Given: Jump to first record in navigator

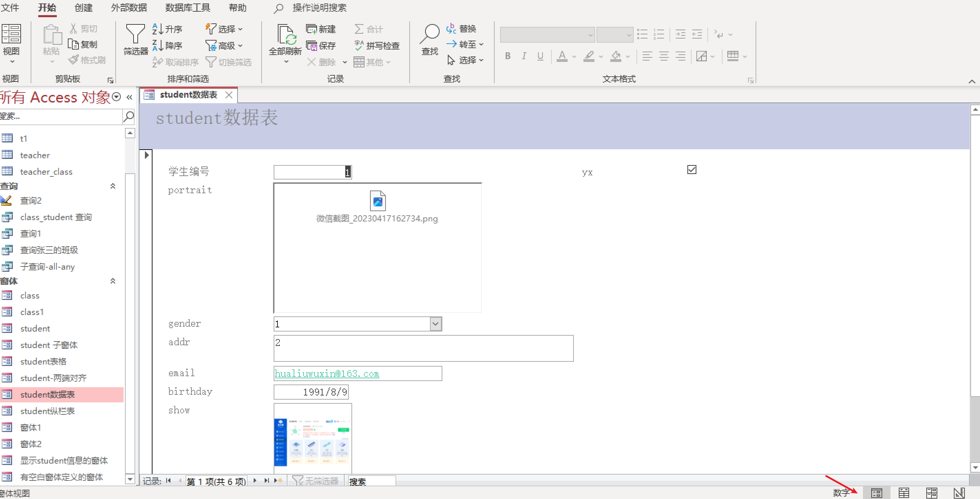Looking at the screenshot, I should coord(169,481).
